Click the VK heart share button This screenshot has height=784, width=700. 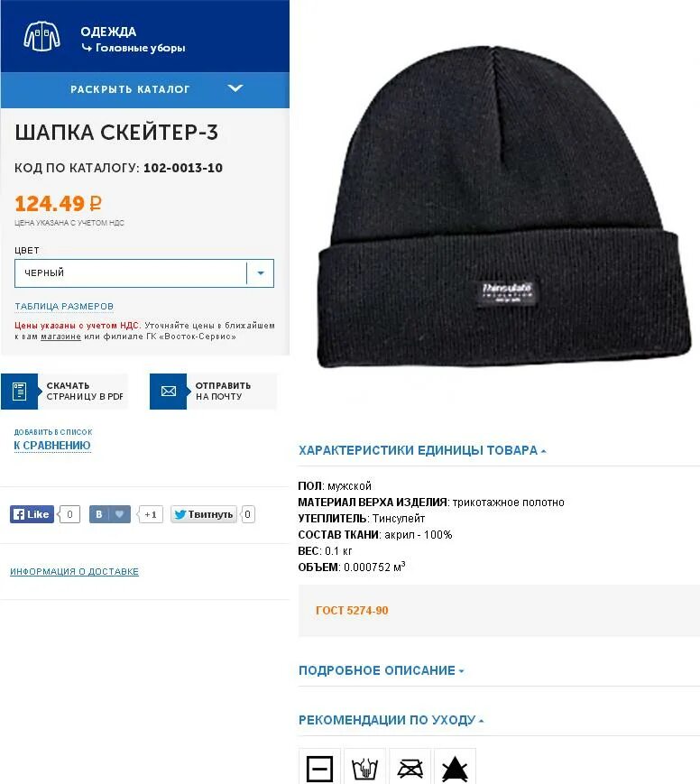110,514
